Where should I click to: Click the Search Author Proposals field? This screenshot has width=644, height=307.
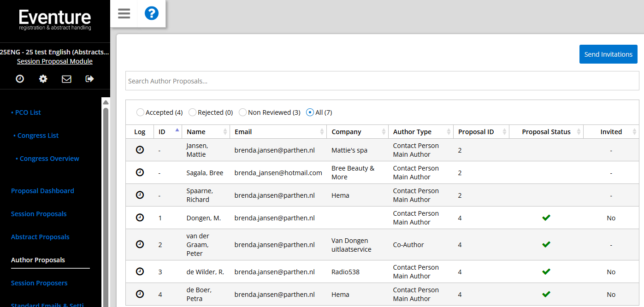382,81
